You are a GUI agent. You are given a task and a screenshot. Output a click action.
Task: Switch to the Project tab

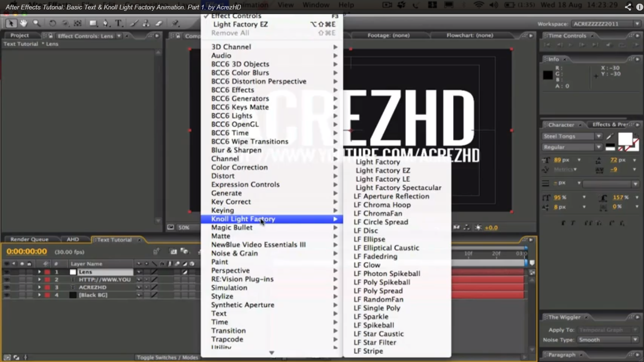point(20,35)
